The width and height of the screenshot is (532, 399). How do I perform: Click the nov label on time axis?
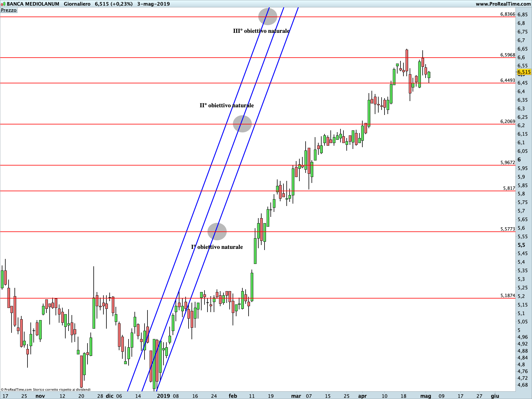point(40,396)
